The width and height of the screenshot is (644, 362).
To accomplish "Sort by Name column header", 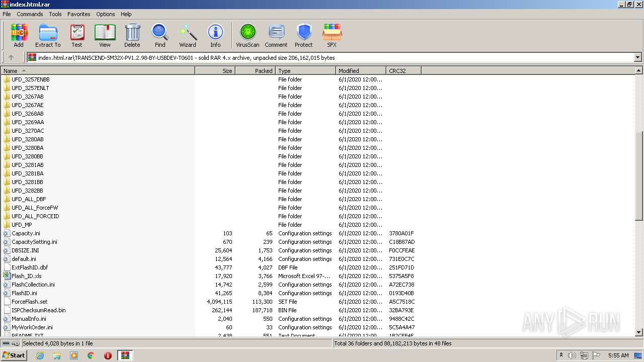I will [98, 71].
